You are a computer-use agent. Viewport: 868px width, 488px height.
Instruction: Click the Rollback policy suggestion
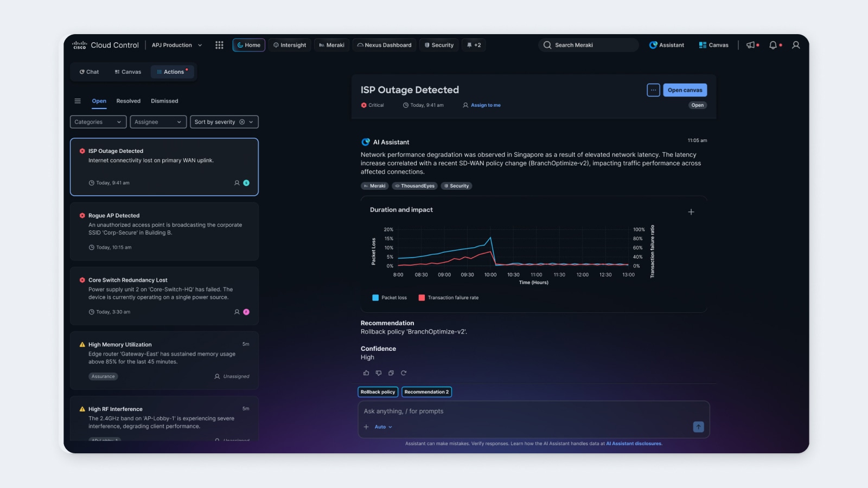point(378,392)
